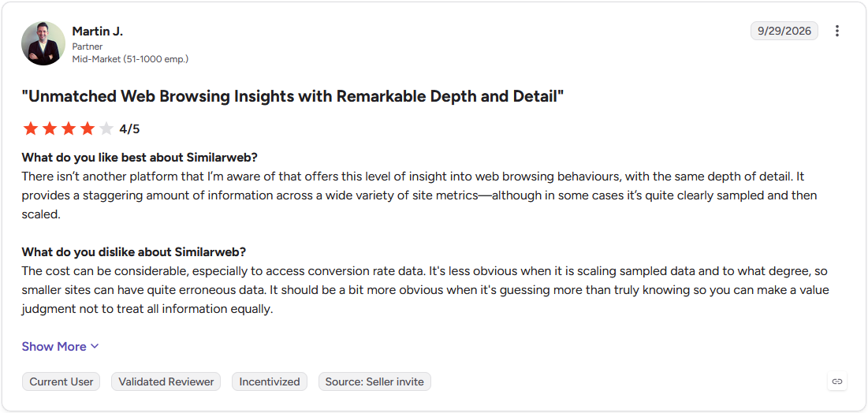Click the empty gray fifth star
Screen dimensions: 868x413
(106, 129)
